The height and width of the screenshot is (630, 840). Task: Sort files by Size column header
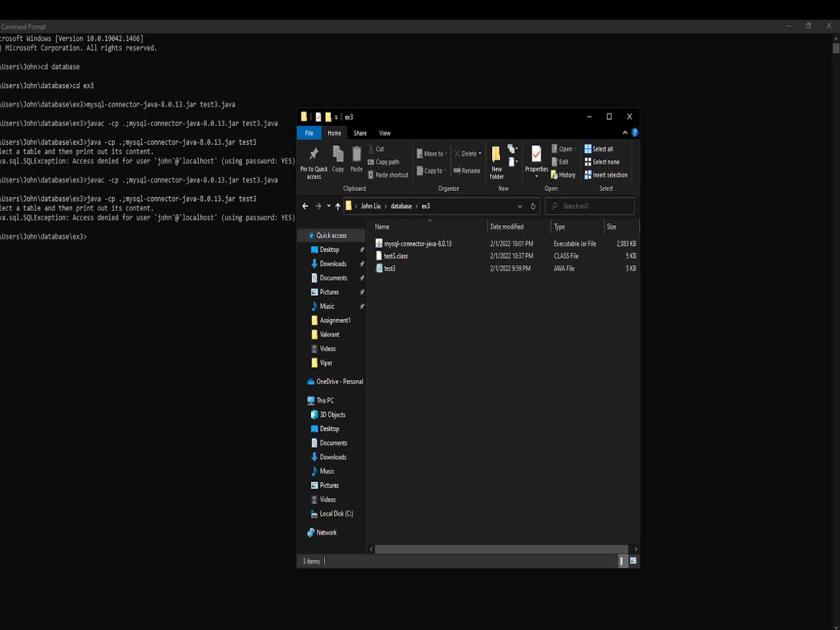(x=621, y=226)
